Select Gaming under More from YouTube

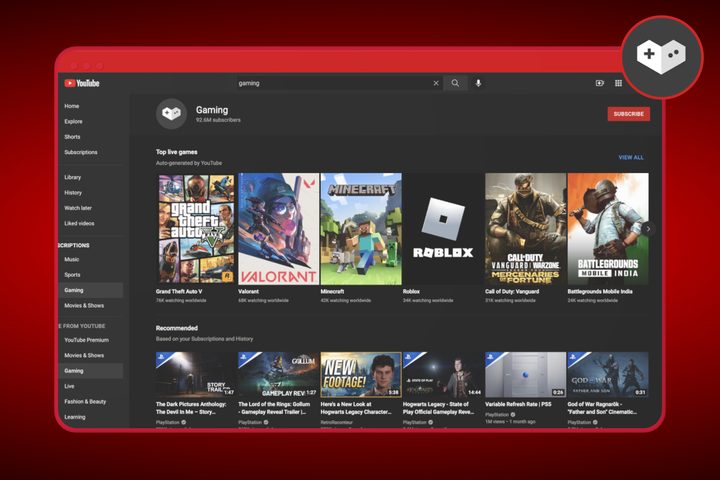(x=90, y=371)
